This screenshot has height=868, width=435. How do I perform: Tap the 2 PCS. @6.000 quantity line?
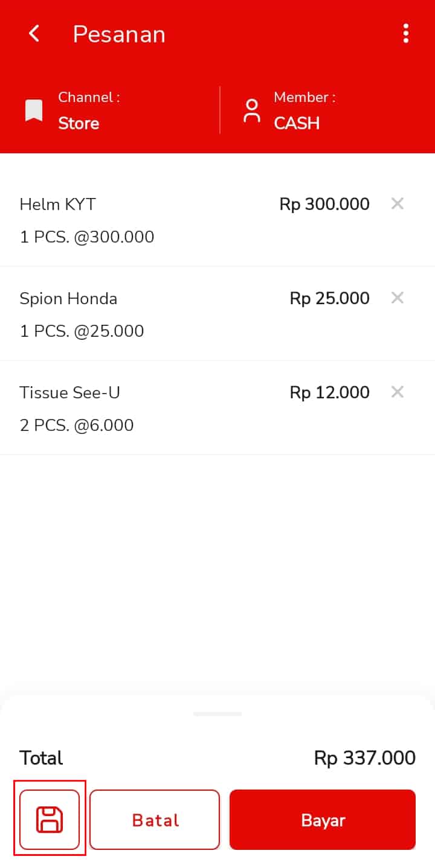point(77,426)
